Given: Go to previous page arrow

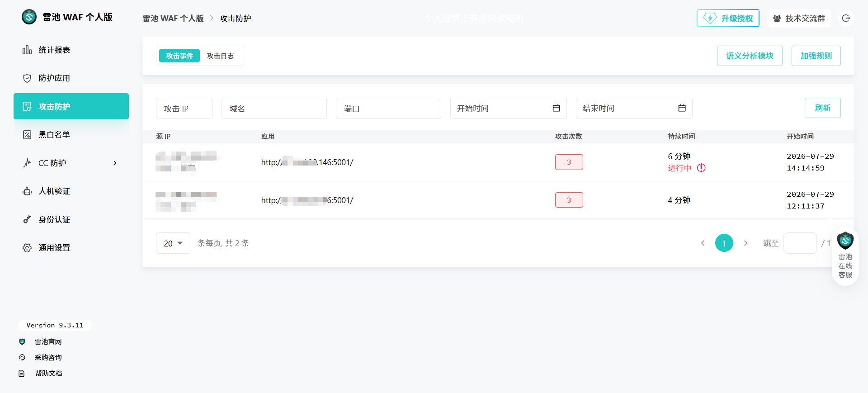Looking at the screenshot, I should point(703,243).
